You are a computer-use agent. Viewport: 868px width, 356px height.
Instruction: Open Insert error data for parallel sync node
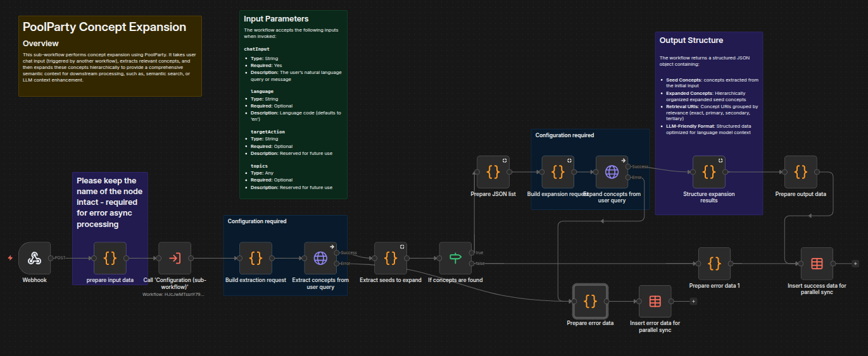click(x=655, y=301)
